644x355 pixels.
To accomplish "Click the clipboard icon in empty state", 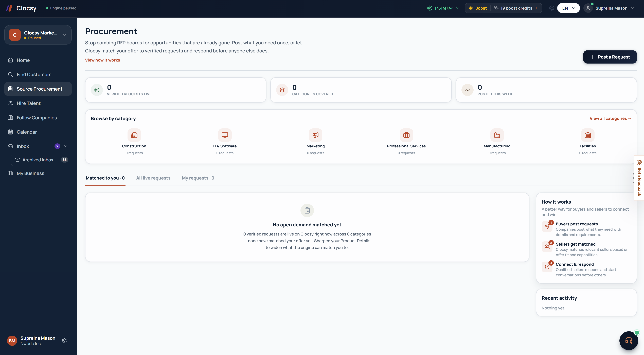I will pyautogui.click(x=307, y=211).
